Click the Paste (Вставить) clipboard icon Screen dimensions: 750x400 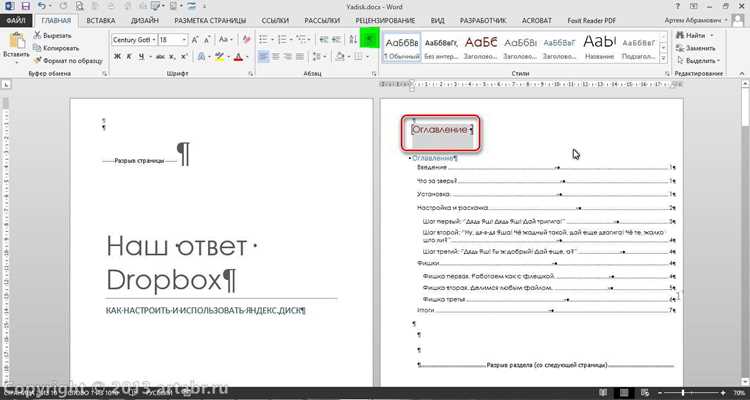16,41
